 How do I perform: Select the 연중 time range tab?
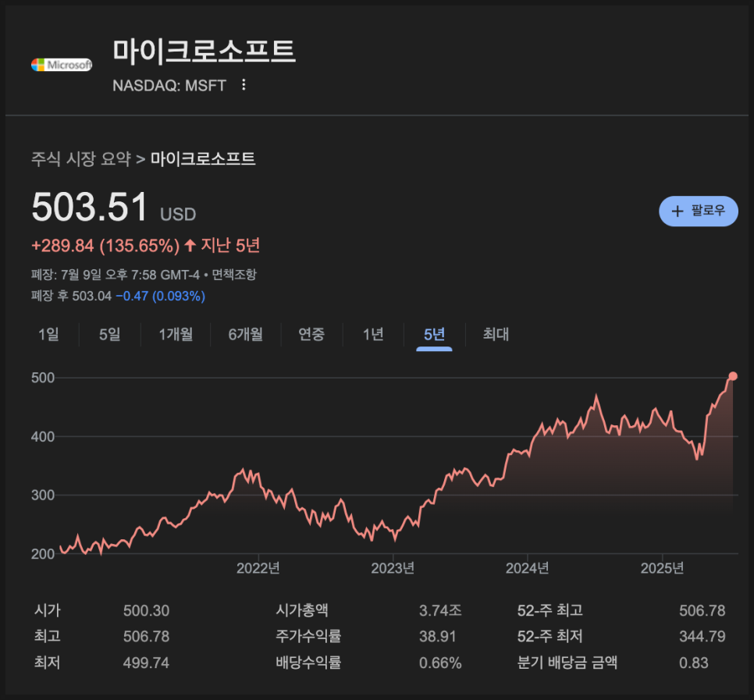[311, 334]
